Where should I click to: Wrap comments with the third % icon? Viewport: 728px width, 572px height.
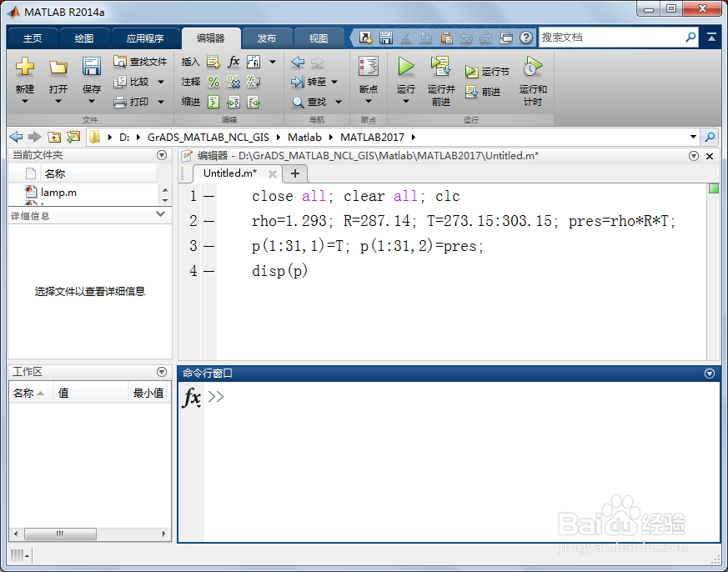tap(254, 82)
